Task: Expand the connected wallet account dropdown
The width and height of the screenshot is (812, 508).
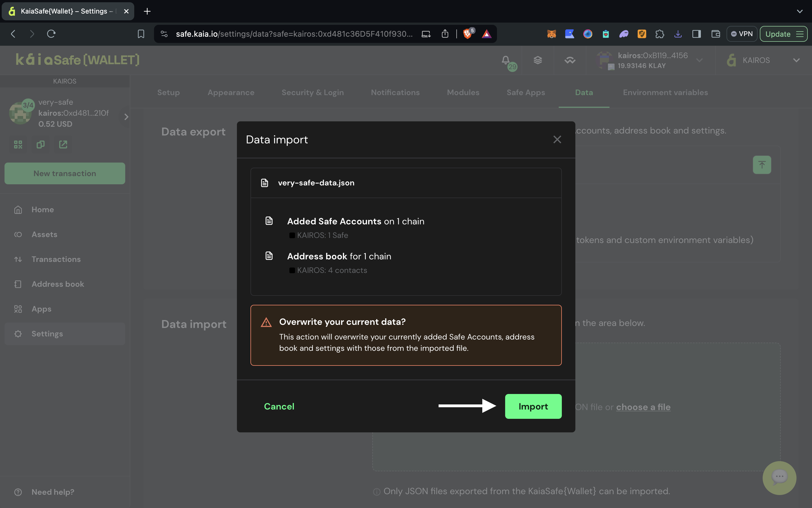Action: pos(699,60)
